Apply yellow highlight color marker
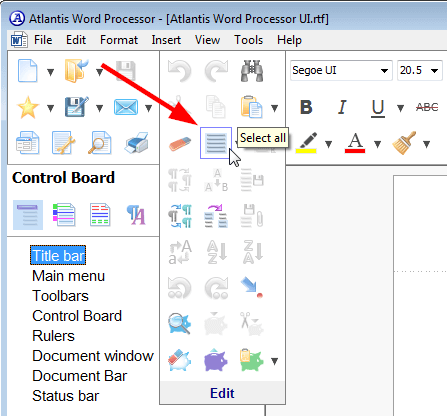The width and height of the screenshot is (447, 416). click(x=306, y=143)
